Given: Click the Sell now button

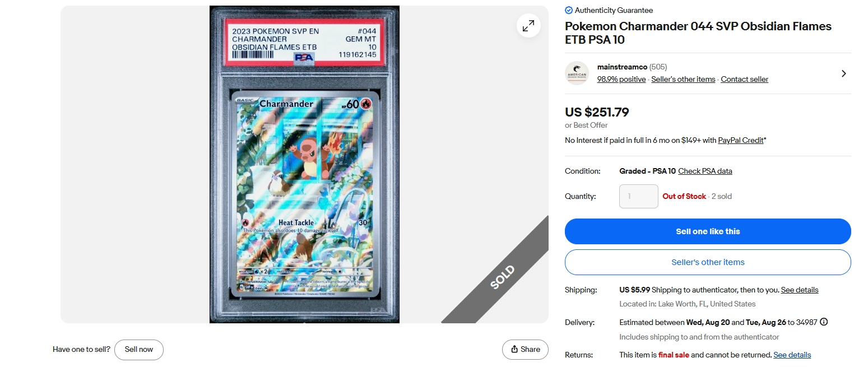Looking at the screenshot, I should [x=139, y=350].
